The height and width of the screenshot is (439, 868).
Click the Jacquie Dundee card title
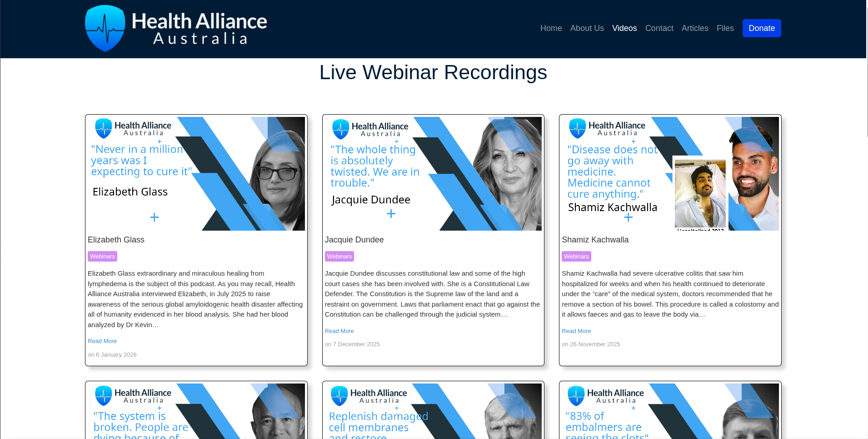pos(354,240)
